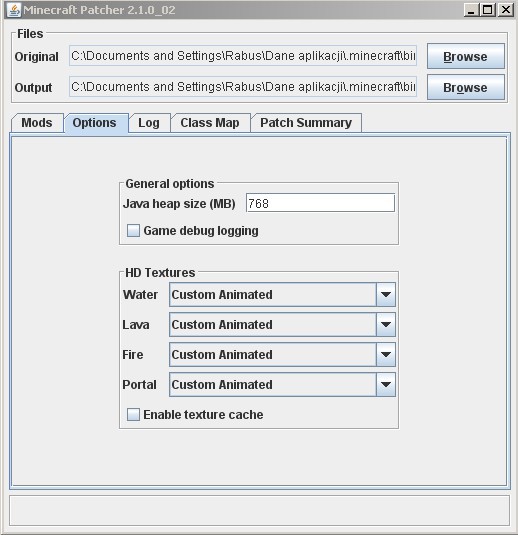Open the Lava texture dropdown
The width and height of the screenshot is (518, 535).
point(283,324)
